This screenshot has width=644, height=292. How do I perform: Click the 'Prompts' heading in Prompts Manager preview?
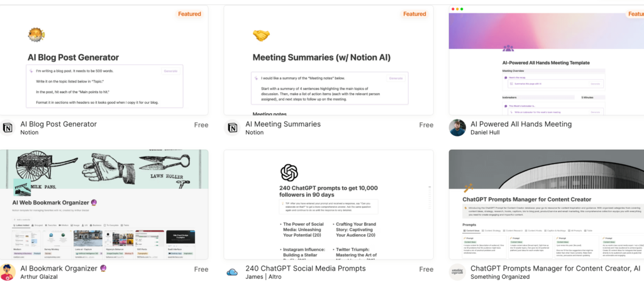coord(469,225)
